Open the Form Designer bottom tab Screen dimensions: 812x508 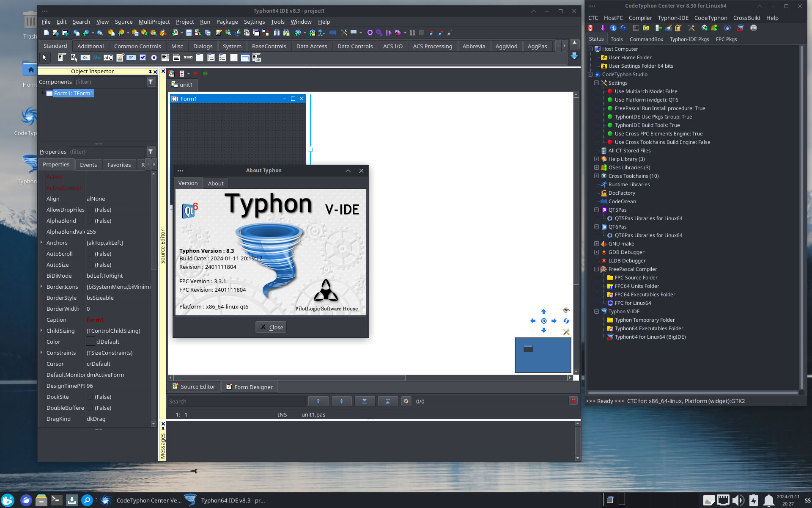[x=250, y=387]
